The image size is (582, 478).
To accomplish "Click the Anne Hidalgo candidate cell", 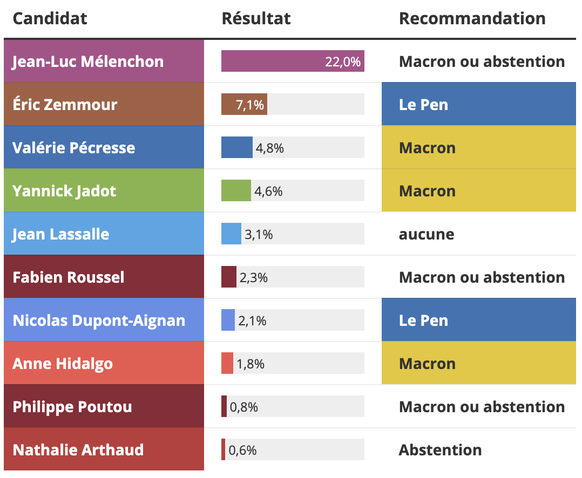I will coord(104,363).
